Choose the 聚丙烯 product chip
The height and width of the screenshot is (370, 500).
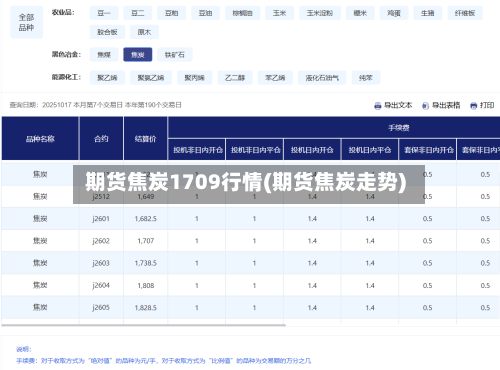(x=195, y=78)
